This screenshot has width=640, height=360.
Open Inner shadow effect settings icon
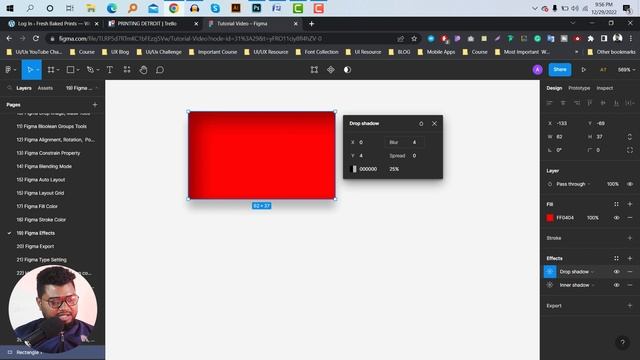(550, 285)
